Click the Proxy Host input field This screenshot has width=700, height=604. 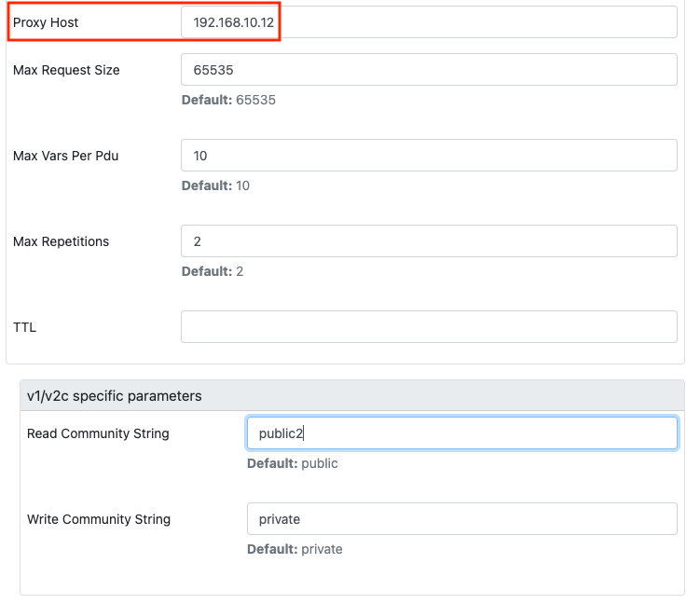pyautogui.click(x=429, y=22)
